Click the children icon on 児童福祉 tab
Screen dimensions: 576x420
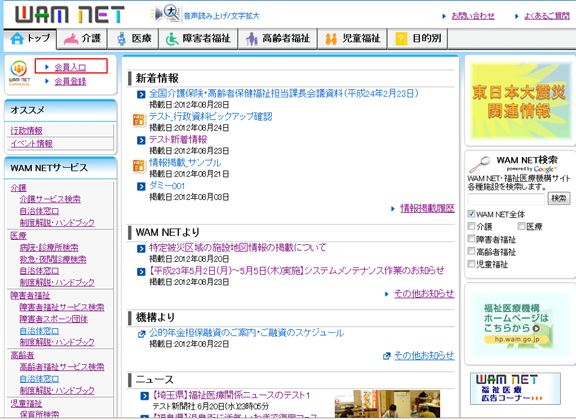[x=331, y=39]
